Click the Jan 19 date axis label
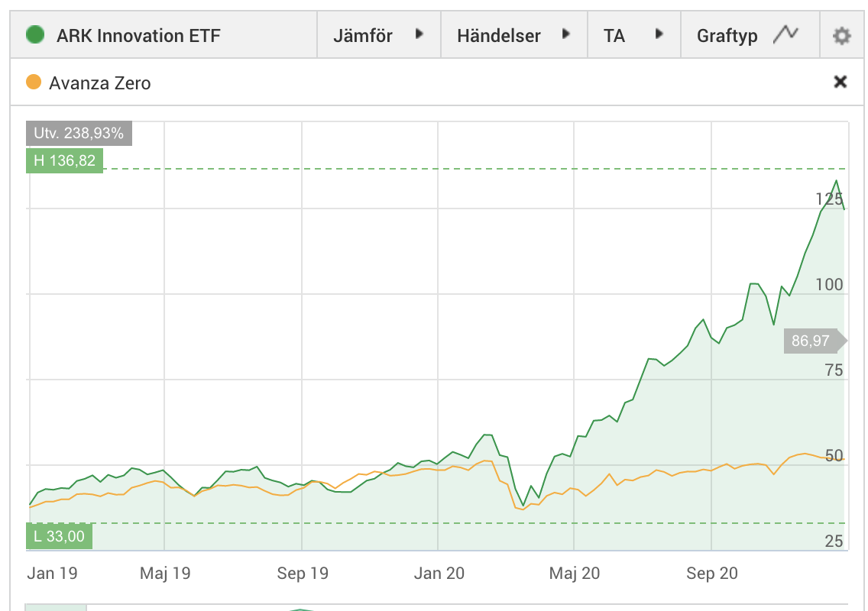 pyautogui.click(x=52, y=573)
